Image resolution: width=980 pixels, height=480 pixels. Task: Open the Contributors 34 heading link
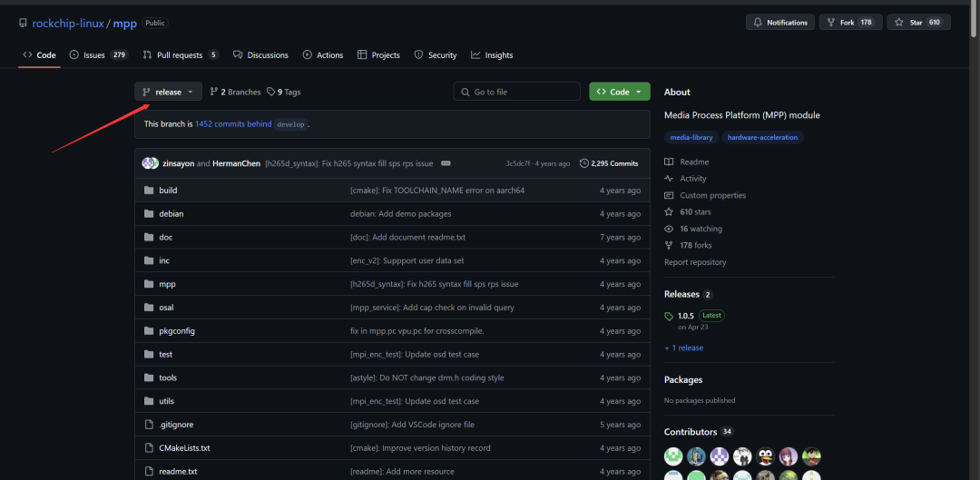[x=699, y=432]
